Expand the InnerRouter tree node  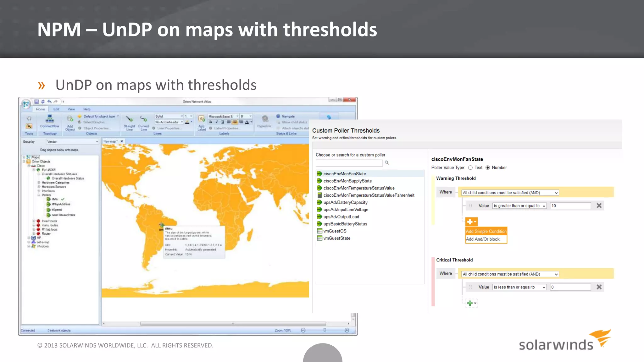pos(34,221)
